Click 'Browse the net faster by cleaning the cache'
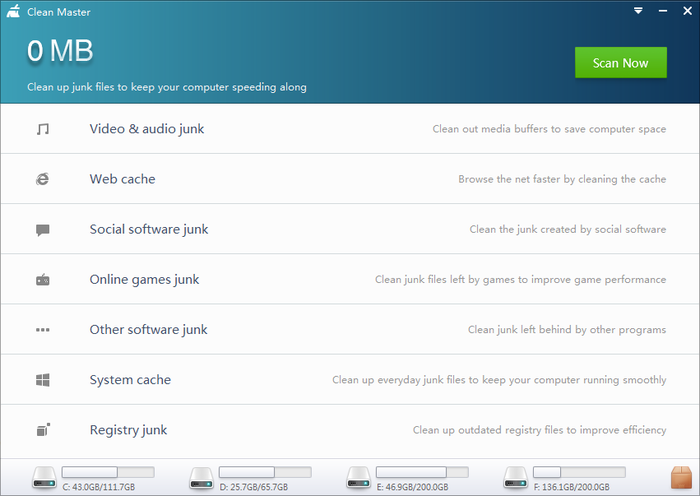 click(x=562, y=179)
